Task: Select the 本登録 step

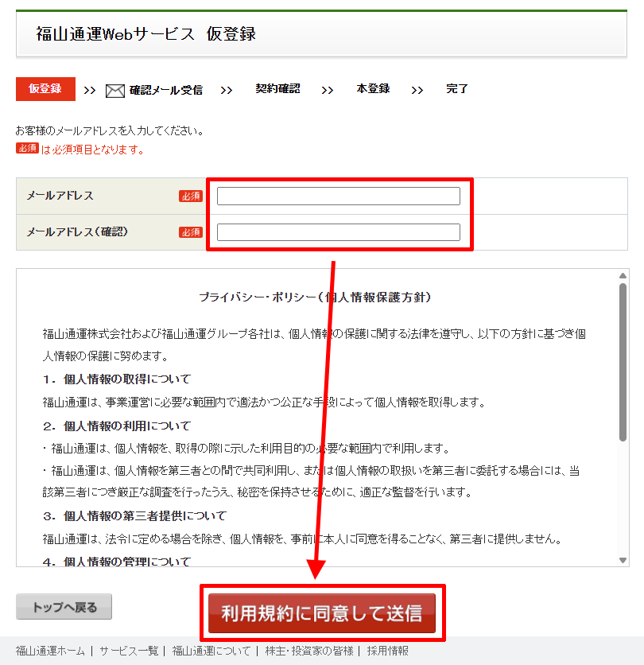Action: (373, 88)
